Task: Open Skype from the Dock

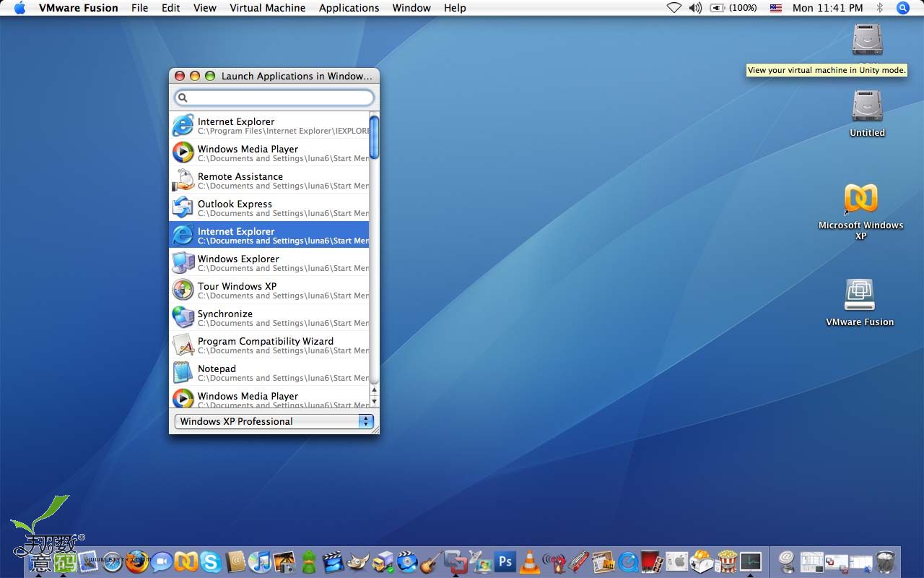Action: click(211, 562)
